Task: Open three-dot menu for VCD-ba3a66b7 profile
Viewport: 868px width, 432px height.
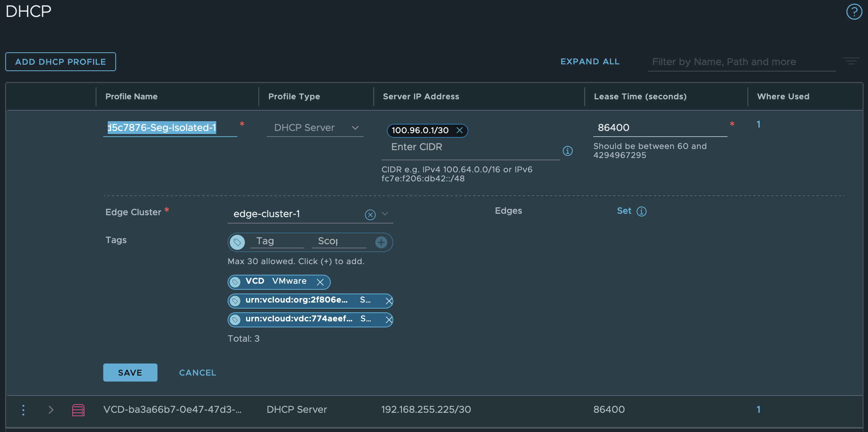Action: (23, 410)
